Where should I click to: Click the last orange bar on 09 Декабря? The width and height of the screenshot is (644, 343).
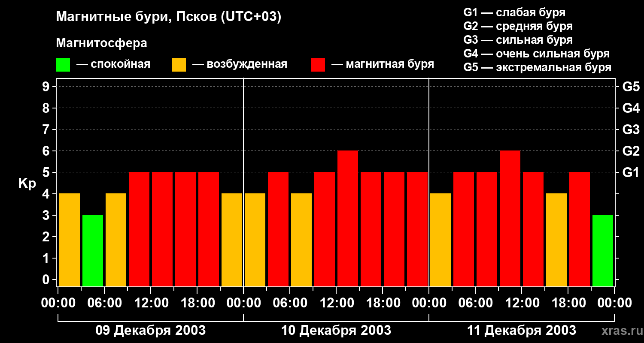click(x=232, y=240)
